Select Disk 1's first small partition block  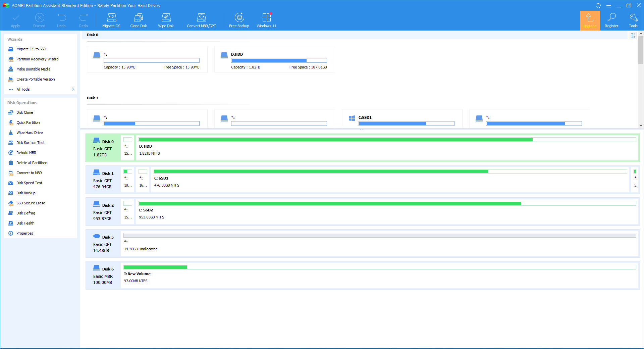[x=128, y=180]
